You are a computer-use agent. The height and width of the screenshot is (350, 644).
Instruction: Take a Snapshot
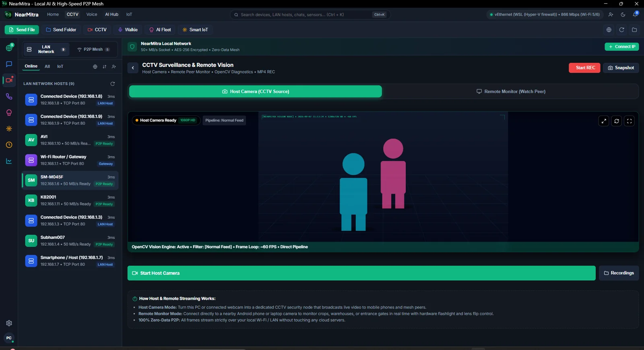[621, 68]
